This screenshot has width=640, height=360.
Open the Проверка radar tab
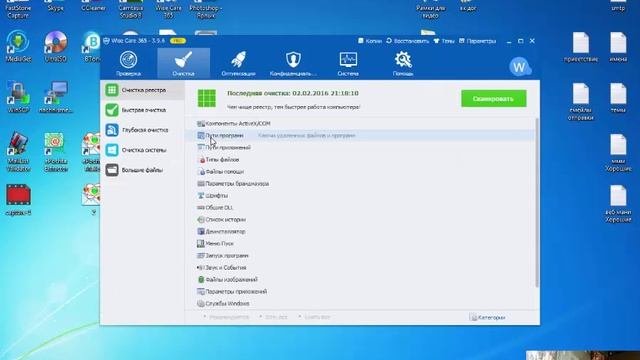(128, 64)
